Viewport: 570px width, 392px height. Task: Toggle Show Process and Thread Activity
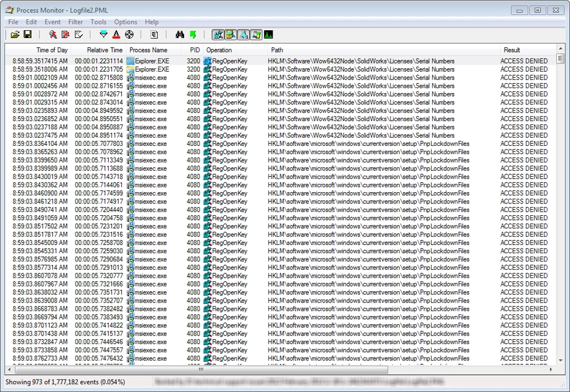coord(256,34)
